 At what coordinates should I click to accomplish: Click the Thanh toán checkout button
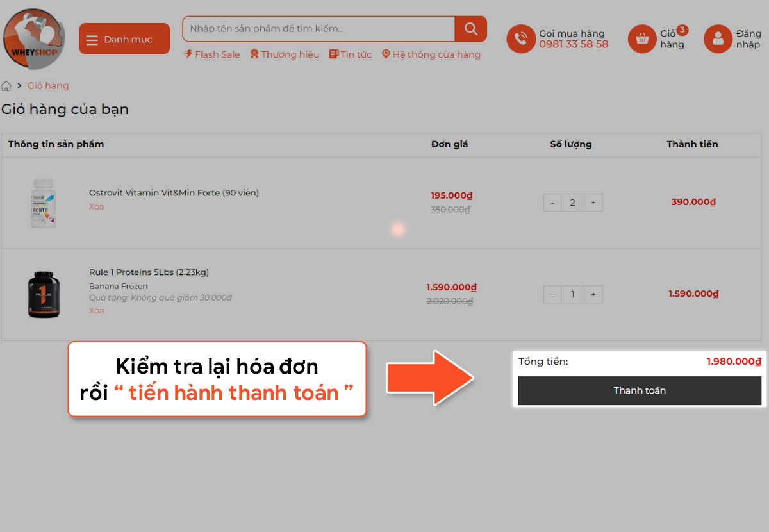click(x=640, y=390)
